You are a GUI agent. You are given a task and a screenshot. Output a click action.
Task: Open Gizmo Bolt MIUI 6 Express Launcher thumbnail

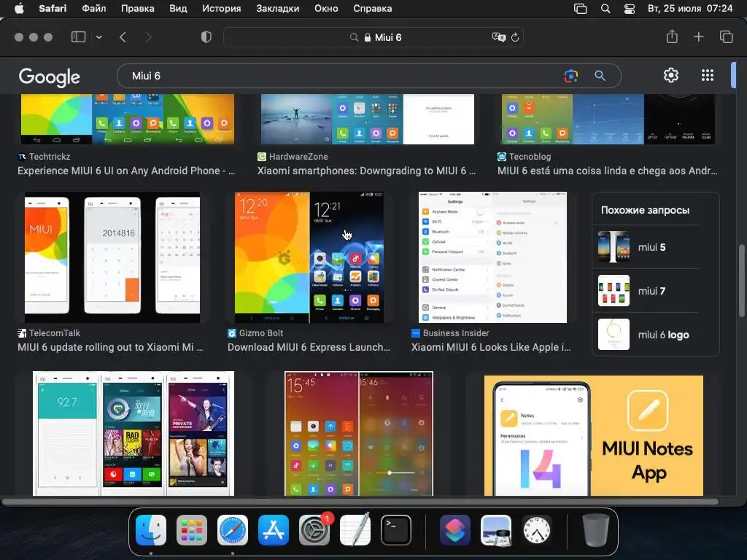[x=309, y=257]
